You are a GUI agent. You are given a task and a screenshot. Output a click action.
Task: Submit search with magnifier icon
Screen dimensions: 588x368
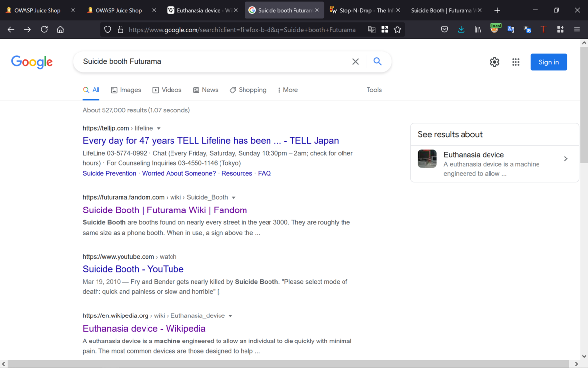(377, 61)
